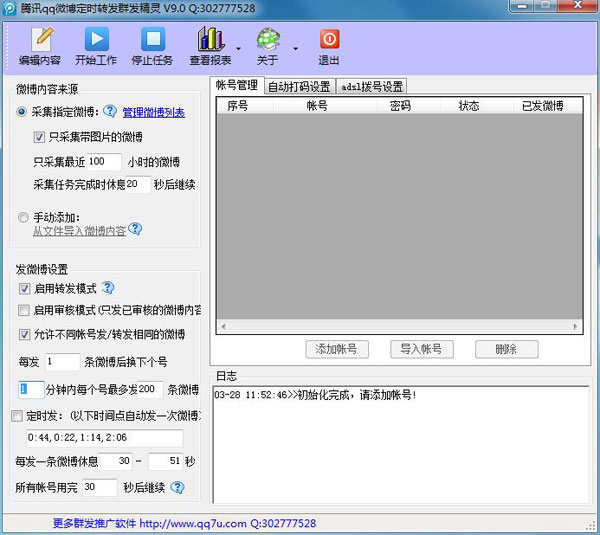Enable 定时发 scheduled posting checkbox
Viewport: 600px width, 535px height.
click(x=17, y=416)
